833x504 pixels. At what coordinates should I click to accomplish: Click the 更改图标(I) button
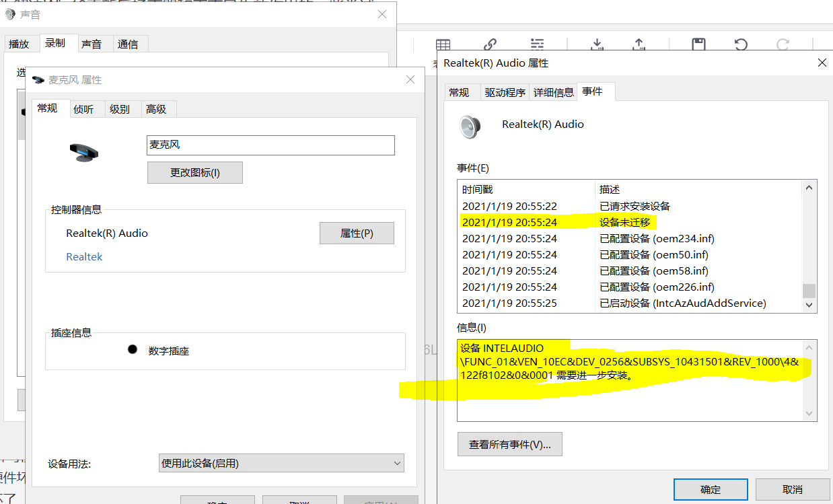(194, 172)
